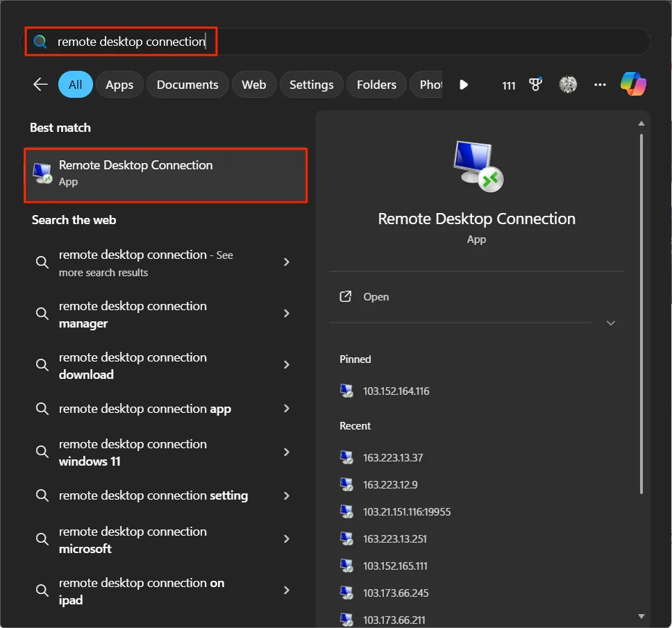The height and width of the screenshot is (628, 672).
Task: Click the RDP icon beside 103.152.164.116
Action: point(346,391)
